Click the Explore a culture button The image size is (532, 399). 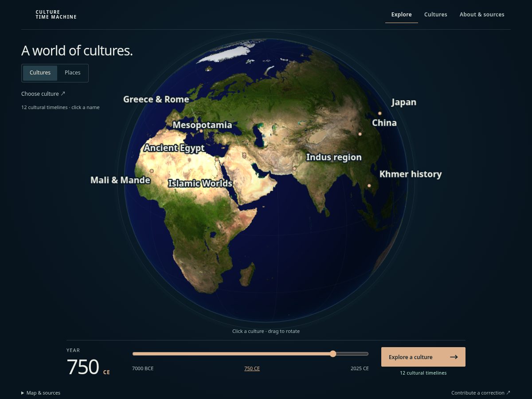[423, 357]
